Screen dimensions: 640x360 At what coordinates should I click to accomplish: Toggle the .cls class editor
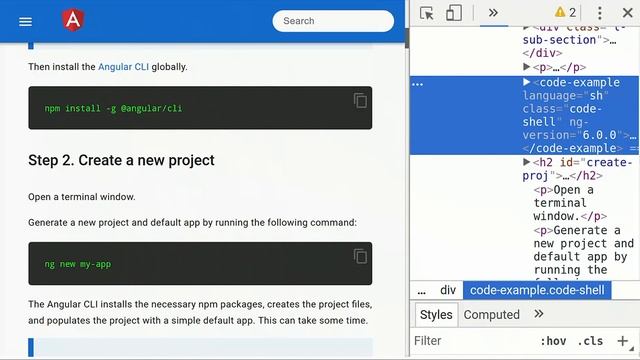pyautogui.click(x=590, y=341)
